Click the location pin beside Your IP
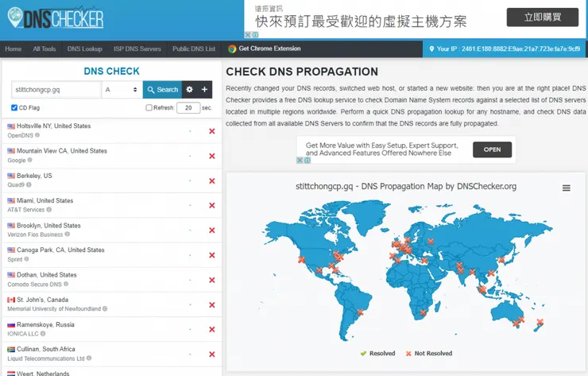588x376 pixels. pos(431,48)
